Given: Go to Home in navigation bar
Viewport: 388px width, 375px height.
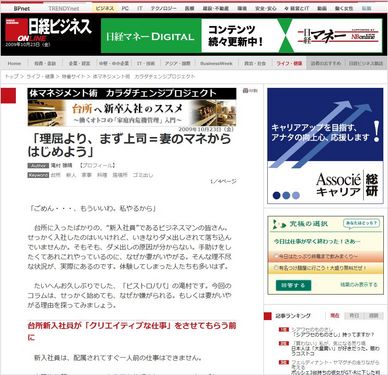Looking at the screenshot, I should 14,63.
